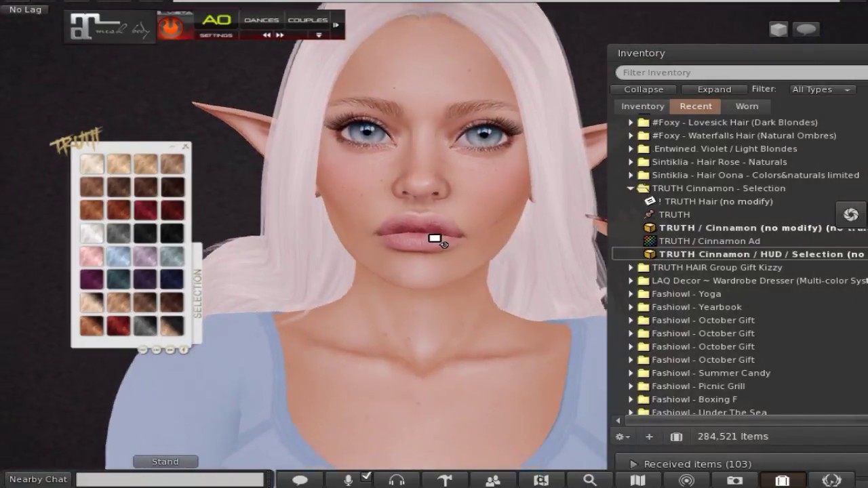Open the Selection tab on TRUTH HUD
Screen dimensions: 868x488
(197, 294)
